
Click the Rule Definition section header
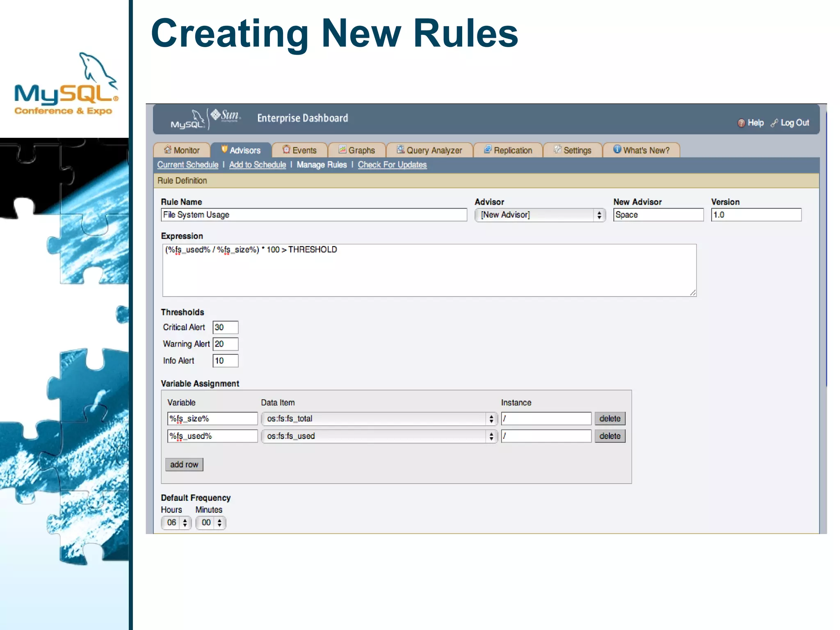(x=486, y=181)
